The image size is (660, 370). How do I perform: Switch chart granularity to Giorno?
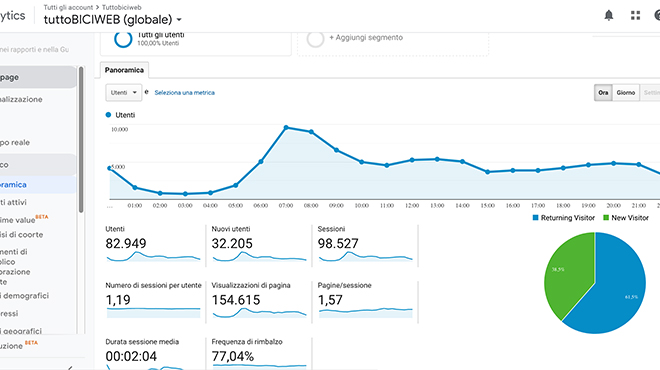pyautogui.click(x=625, y=93)
